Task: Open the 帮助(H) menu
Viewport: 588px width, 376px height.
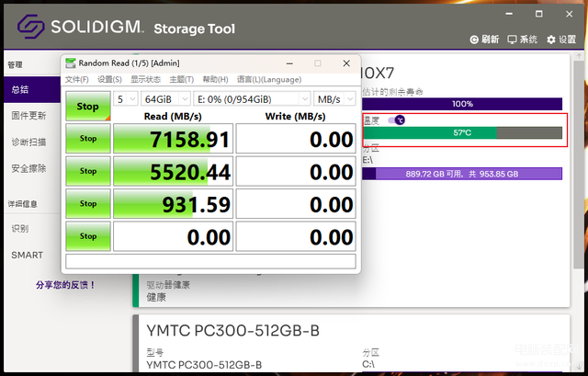Action: coord(215,80)
